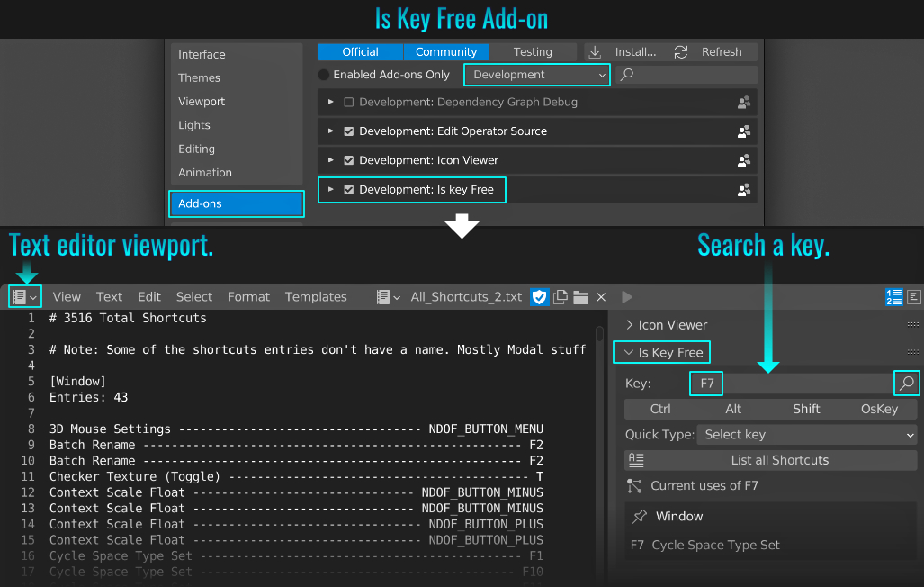Image resolution: width=924 pixels, height=587 pixels.
Task: Run script with the play icon
Action: click(627, 297)
